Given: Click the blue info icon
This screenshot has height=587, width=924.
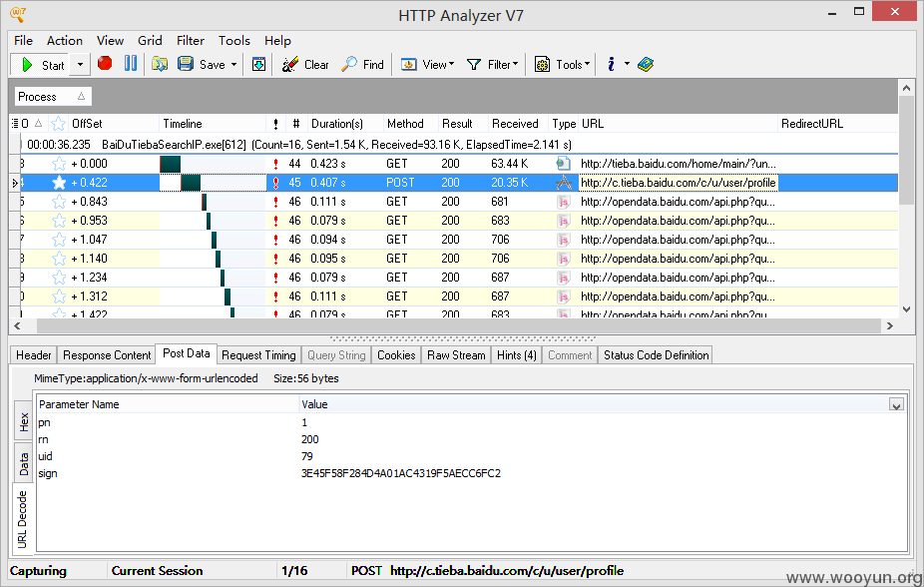Looking at the screenshot, I should coord(611,64).
